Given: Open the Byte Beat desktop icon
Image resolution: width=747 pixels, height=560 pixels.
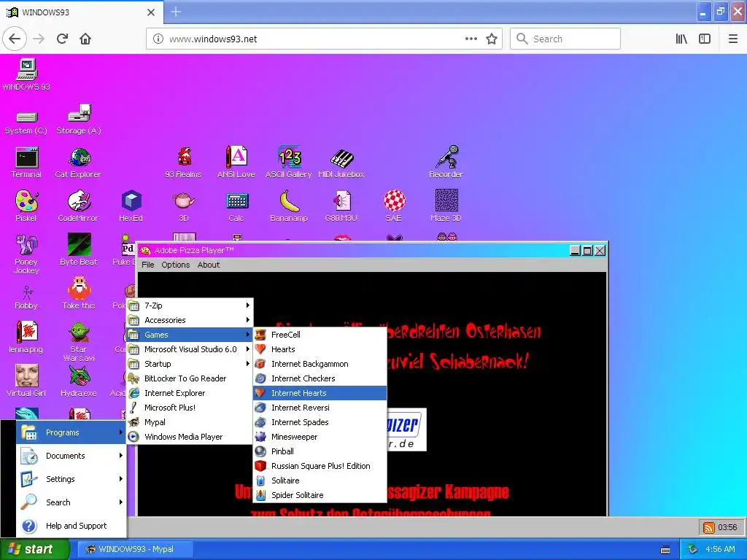Looking at the screenshot, I should click(79, 249).
